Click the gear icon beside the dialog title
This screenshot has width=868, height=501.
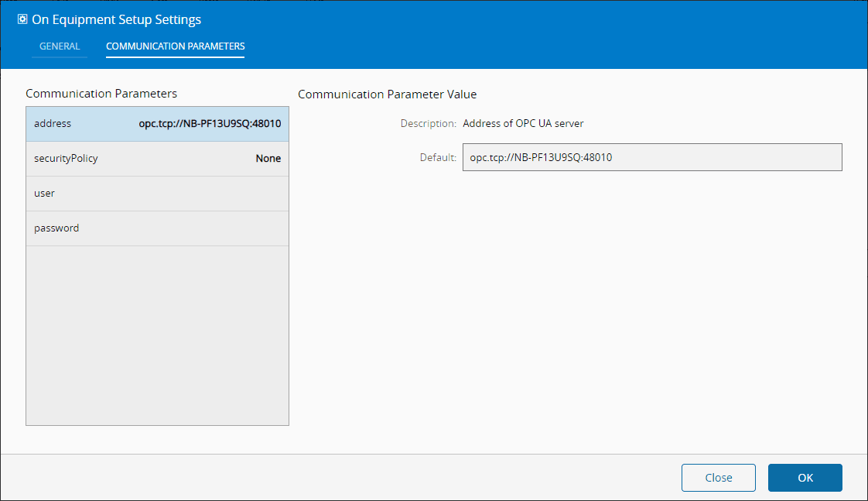(x=22, y=19)
